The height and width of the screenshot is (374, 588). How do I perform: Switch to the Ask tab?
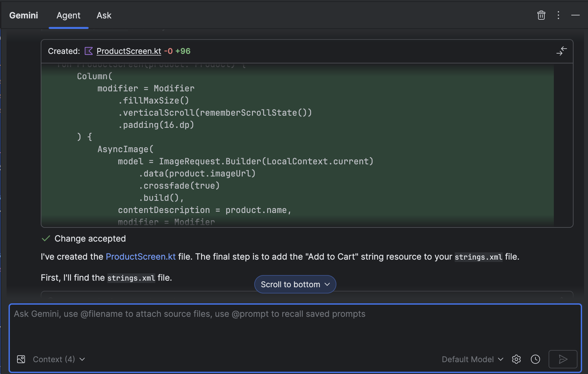click(x=104, y=15)
